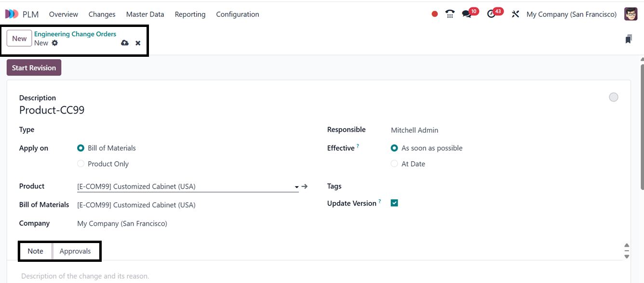This screenshot has height=283, width=644.
Task: Switch to the Approvals tab
Action: tap(75, 251)
